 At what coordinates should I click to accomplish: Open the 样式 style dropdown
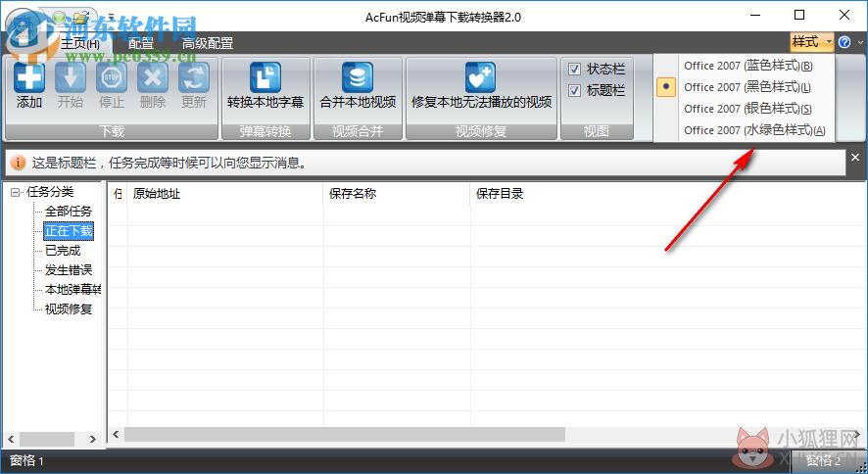tap(811, 41)
